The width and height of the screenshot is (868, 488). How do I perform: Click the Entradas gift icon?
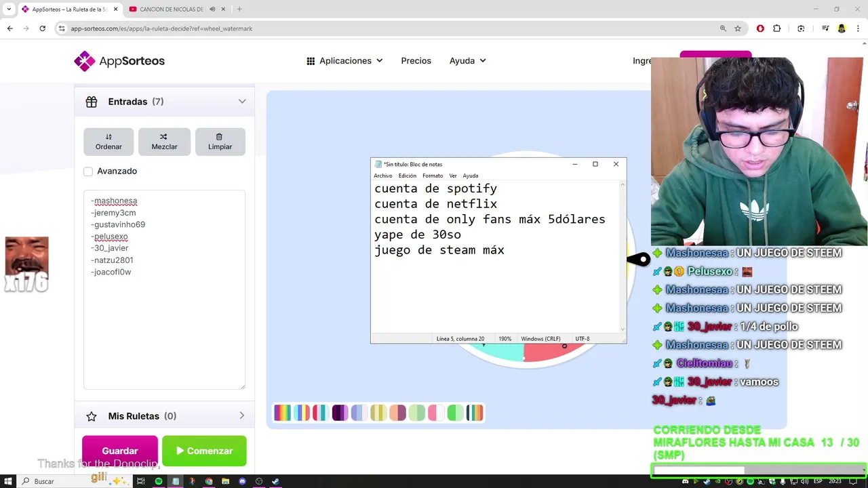tap(92, 102)
